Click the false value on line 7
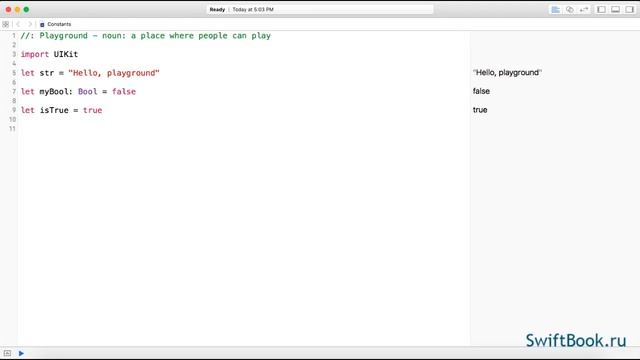Screen dimensions: 640x360 [124, 91]
